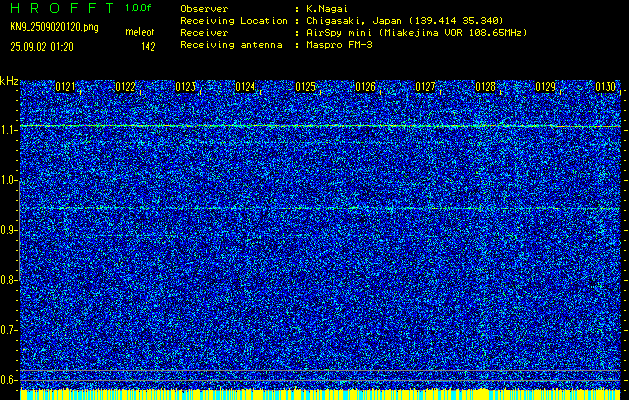Image resolution: width=629 pixels, height=400 pixels.
Task: Select the Chigasaki, Japan coordinates text
Action: point(404,20)
